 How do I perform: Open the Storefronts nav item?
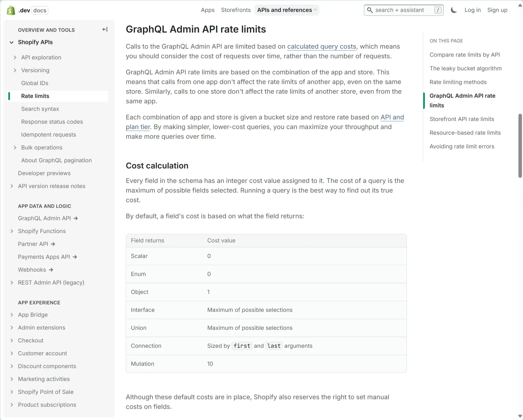[236, 10]
